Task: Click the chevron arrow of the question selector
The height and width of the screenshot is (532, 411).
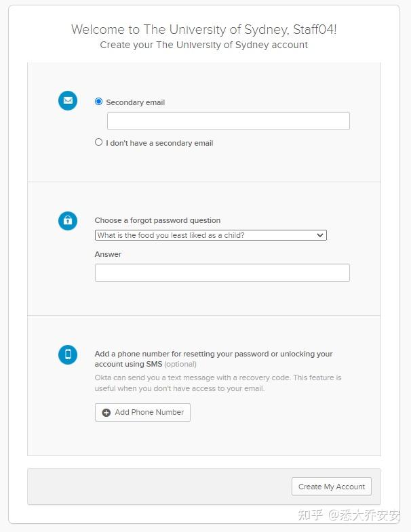Action: 320,235
